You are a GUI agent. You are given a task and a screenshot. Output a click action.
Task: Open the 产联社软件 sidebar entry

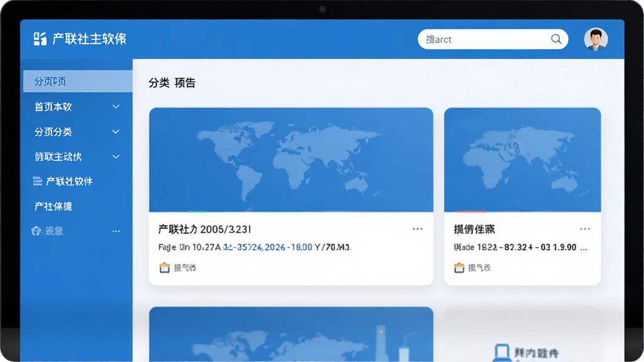click(69, 182)
